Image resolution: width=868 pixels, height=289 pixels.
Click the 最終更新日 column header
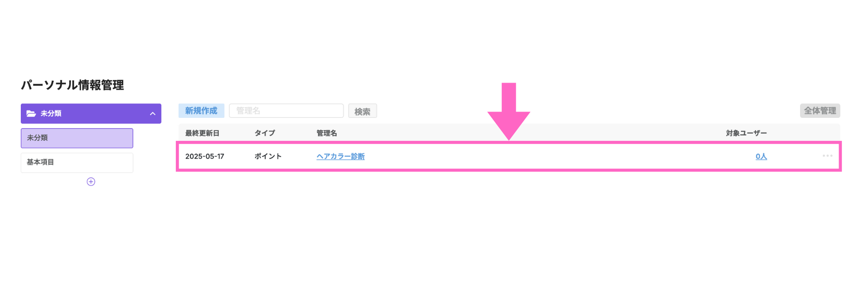point(202,133)
